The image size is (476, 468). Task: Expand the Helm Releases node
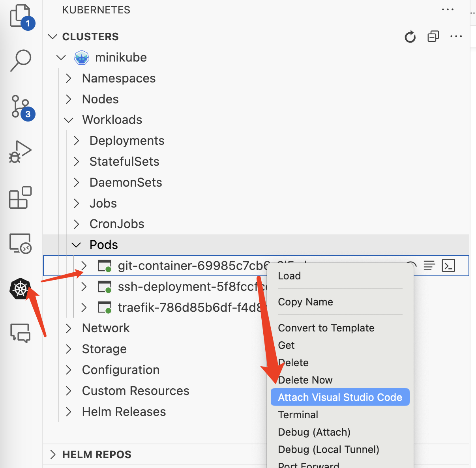[69, 412]
